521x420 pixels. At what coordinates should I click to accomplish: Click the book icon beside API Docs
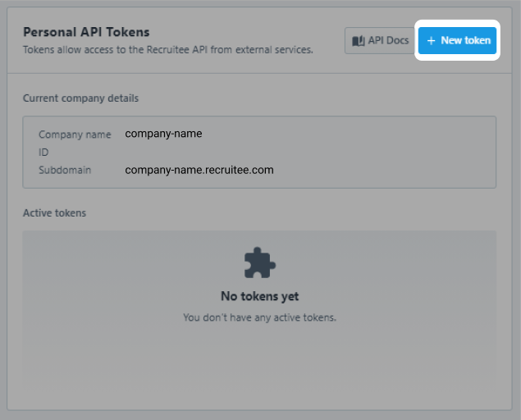[359, 40]
